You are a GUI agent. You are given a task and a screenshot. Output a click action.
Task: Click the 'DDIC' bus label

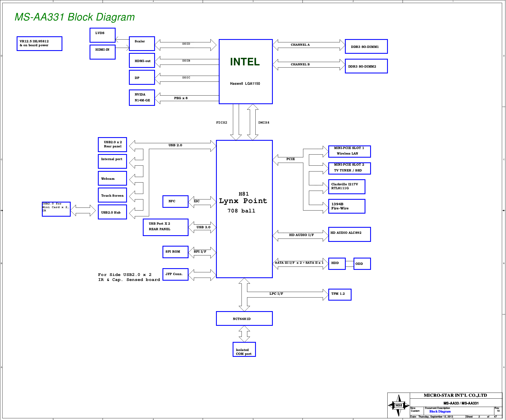click(186, 78)
